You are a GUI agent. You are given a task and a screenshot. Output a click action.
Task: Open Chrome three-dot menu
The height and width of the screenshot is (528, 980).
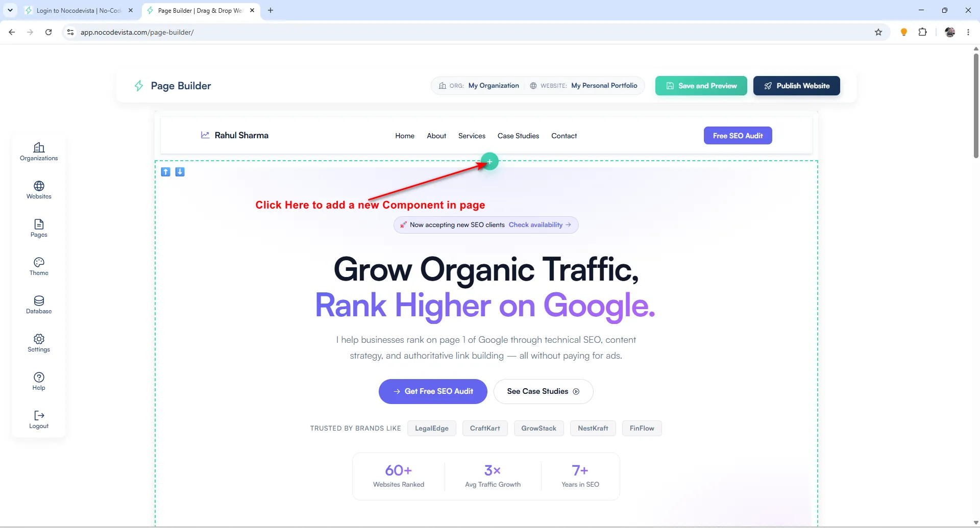[968, 32]
